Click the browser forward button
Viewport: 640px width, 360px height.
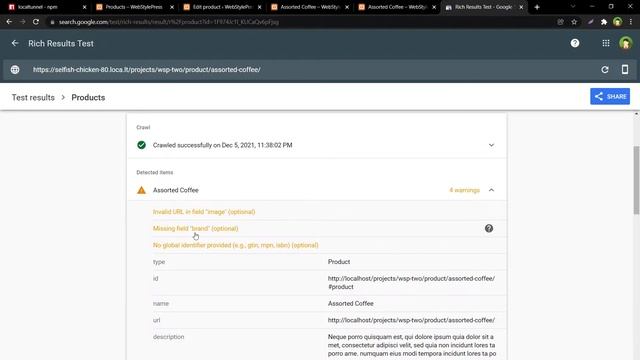[22, 22]
